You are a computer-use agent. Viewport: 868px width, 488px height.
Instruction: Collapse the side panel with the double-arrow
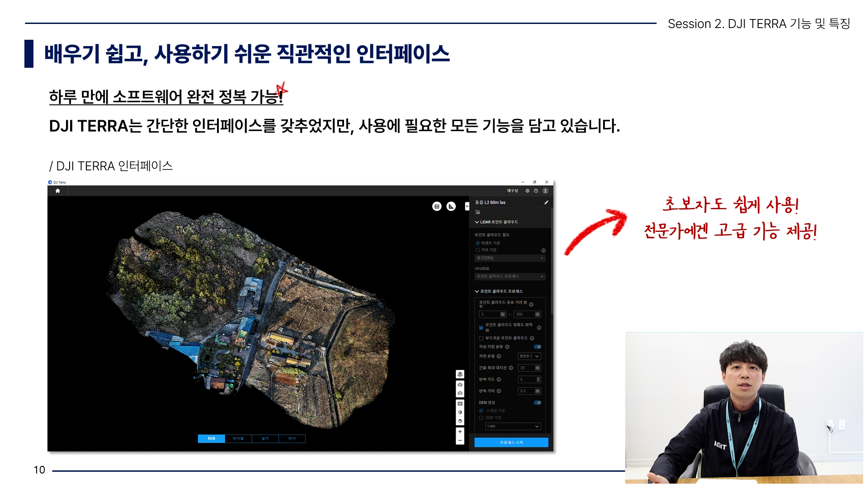(467, 206)
